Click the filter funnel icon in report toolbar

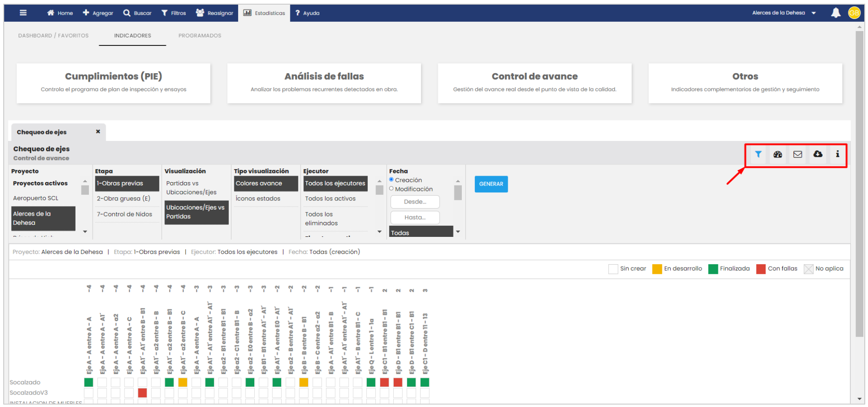point(758,154)
